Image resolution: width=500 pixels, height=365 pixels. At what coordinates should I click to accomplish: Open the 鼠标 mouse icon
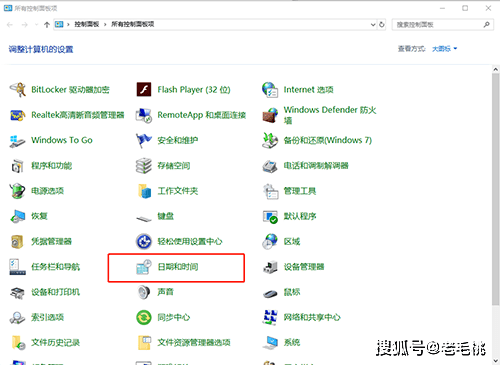(x=270, y=293)
